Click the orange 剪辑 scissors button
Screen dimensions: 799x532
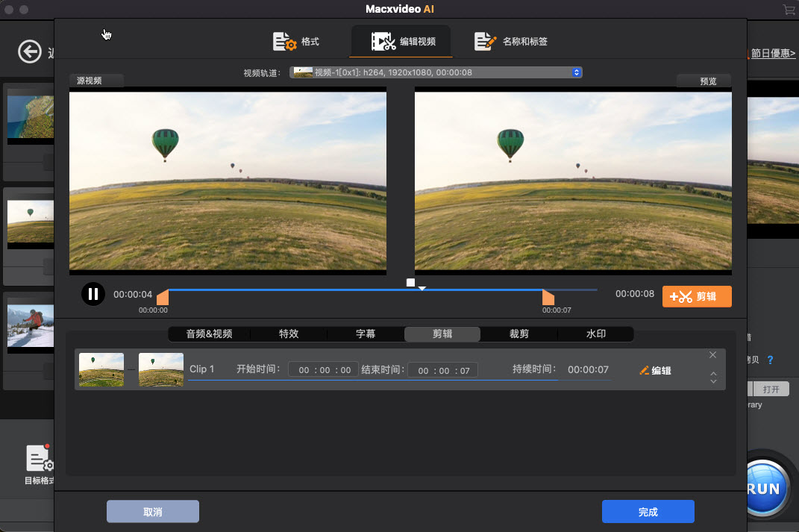point(696,296)
